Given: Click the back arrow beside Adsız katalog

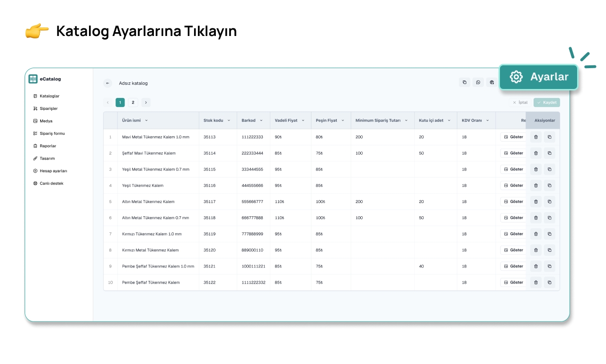Looking at the screenshot, I should [x=108, y=83].
